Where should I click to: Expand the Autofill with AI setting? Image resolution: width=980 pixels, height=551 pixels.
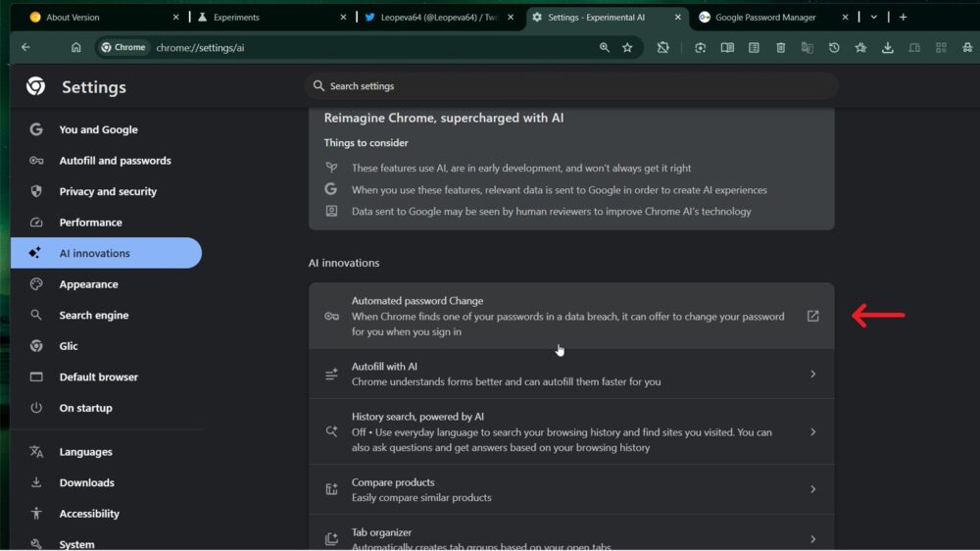tap(812, 374)
